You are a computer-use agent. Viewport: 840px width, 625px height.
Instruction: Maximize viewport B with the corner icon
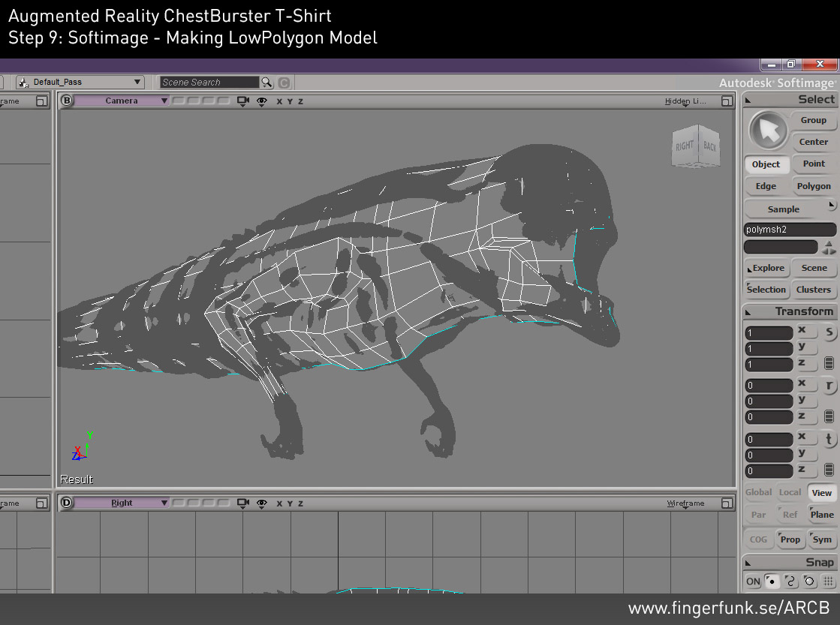727,101
